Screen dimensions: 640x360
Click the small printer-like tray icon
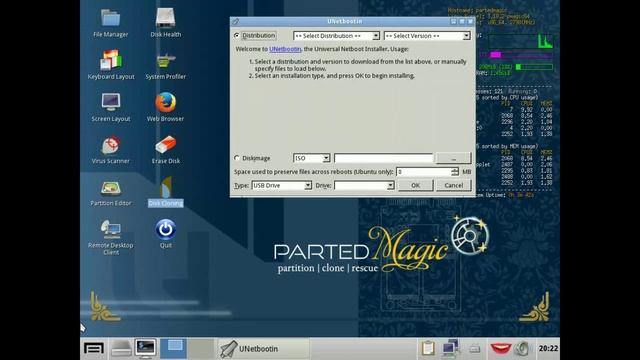(x=474, y=349)
